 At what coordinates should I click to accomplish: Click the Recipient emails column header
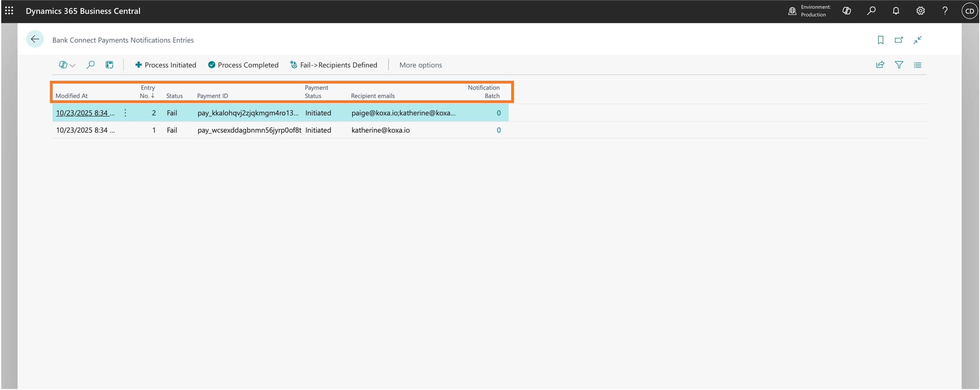tap(373, 96)
